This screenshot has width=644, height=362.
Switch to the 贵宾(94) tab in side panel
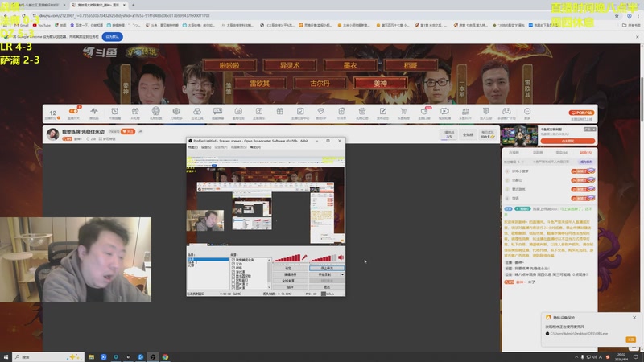click(561, 153)
